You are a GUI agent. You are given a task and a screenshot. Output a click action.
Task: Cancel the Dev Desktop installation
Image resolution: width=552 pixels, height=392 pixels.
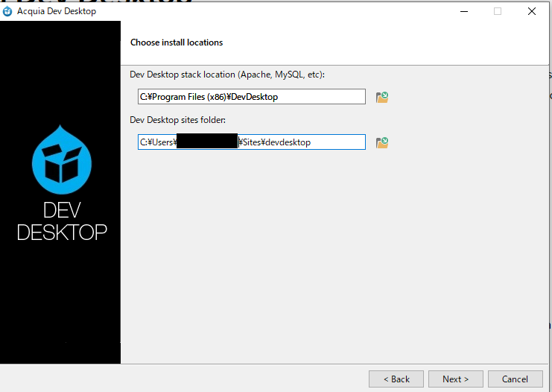(x=515, y=379)
